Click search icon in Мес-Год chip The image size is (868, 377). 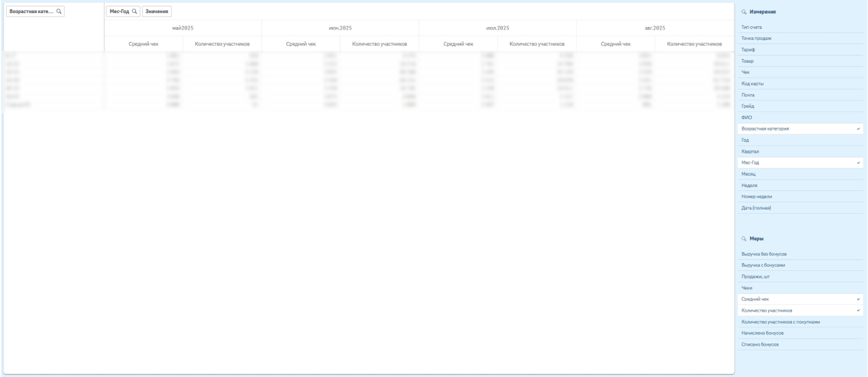pyautogui.click(x=134, y=11)
